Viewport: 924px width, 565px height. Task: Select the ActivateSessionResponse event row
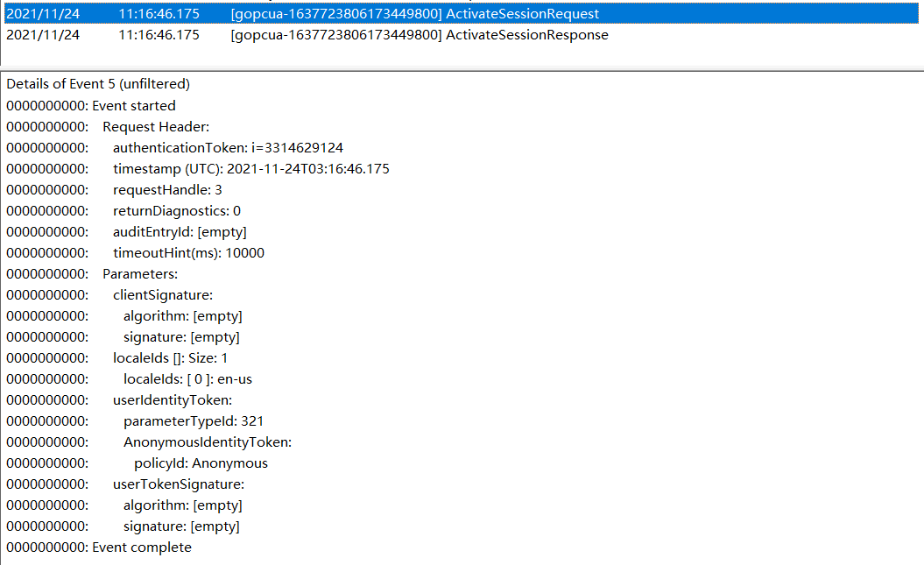[x=462, y=35]
